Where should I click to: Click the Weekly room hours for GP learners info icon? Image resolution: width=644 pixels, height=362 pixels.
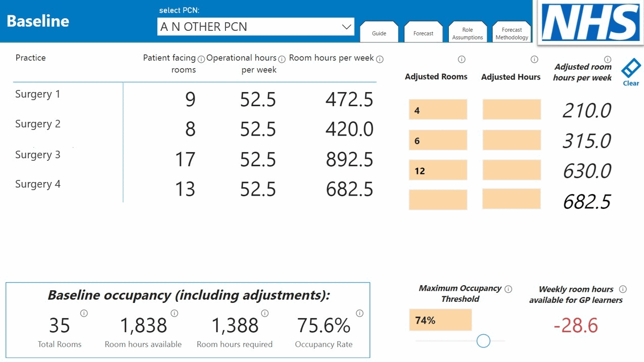tap(622, 289)
